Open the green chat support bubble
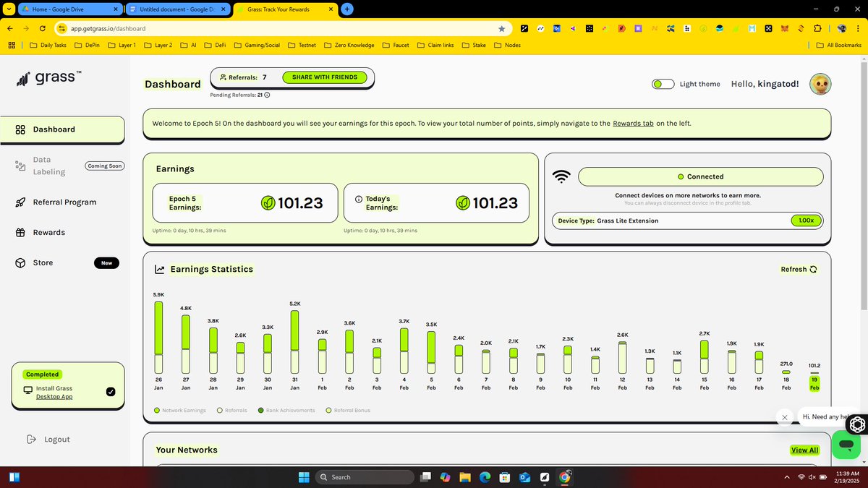The width and height of the screenshot is (868, 488). [845, 445]
